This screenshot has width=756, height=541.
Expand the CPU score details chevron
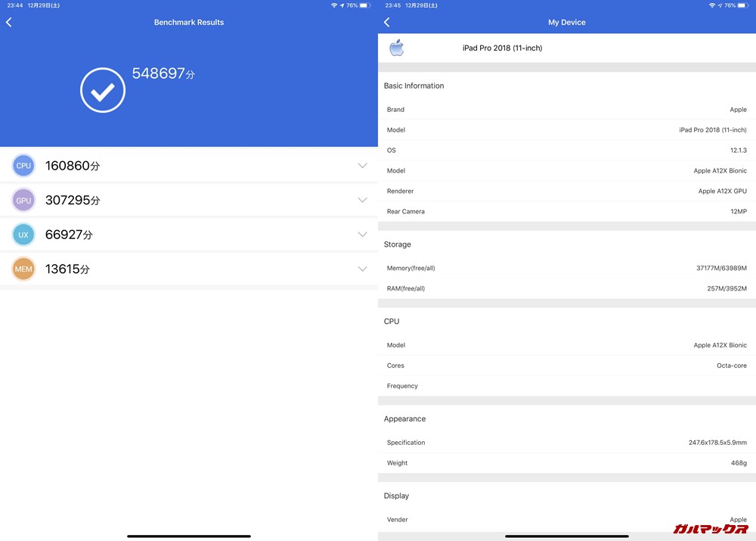click(x=362, y=166)
